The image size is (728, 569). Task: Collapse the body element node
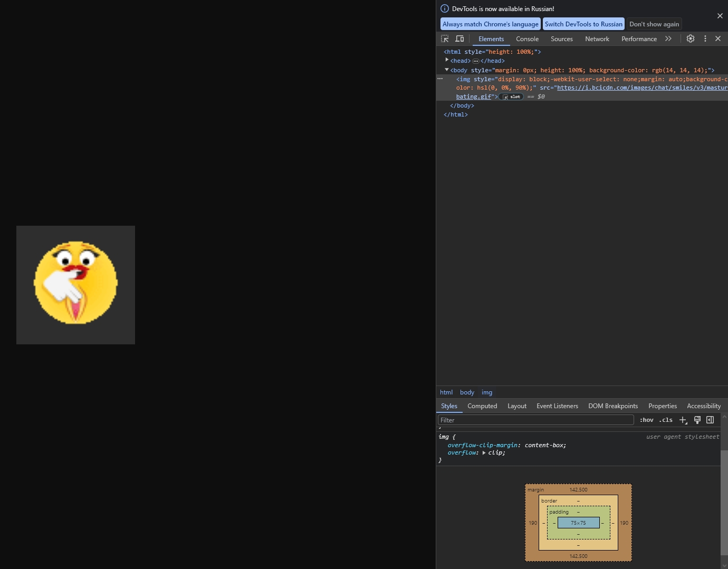(x=447, y=70)
